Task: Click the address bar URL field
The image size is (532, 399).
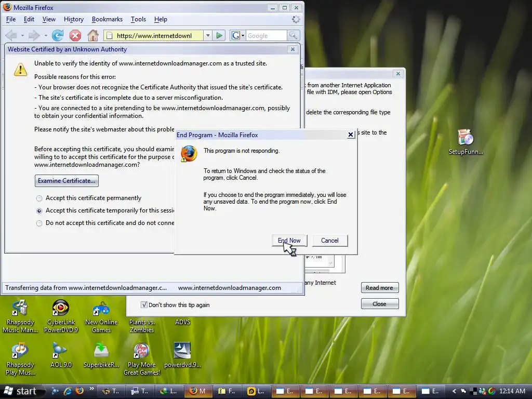Action: [154, 35]
